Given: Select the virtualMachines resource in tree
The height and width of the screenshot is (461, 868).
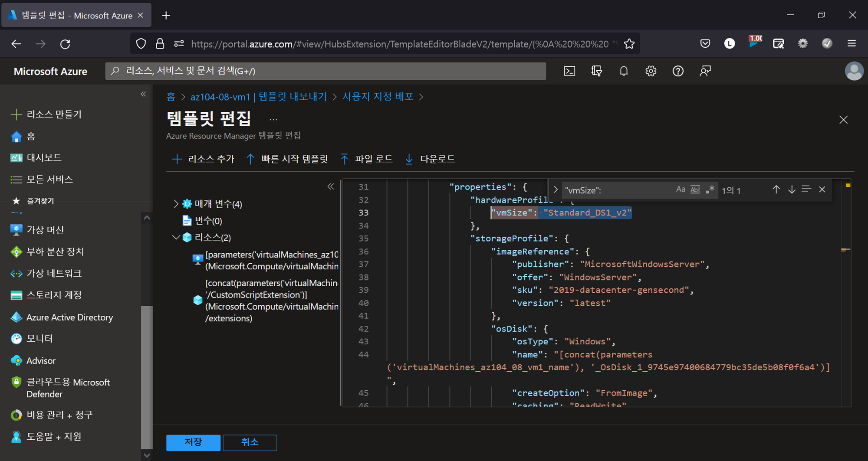Looking at the screenshot, I should (x=265, y=260).
